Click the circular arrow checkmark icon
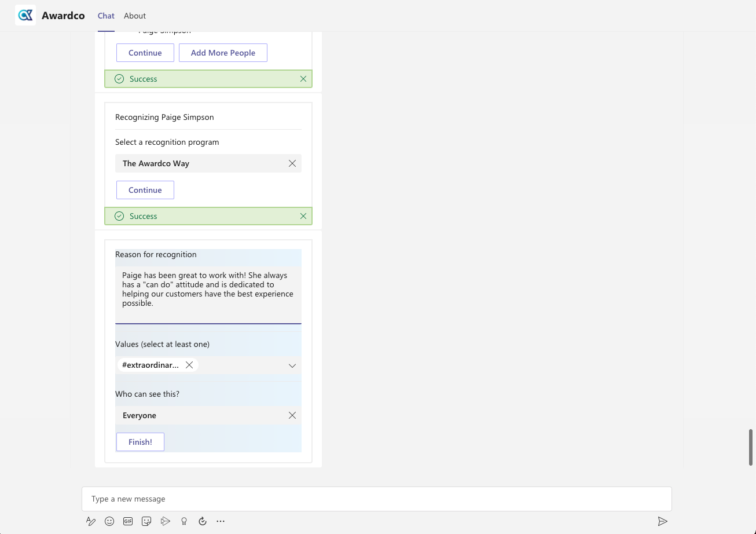This screenshot has width=756, height=534. click(203, 521)
